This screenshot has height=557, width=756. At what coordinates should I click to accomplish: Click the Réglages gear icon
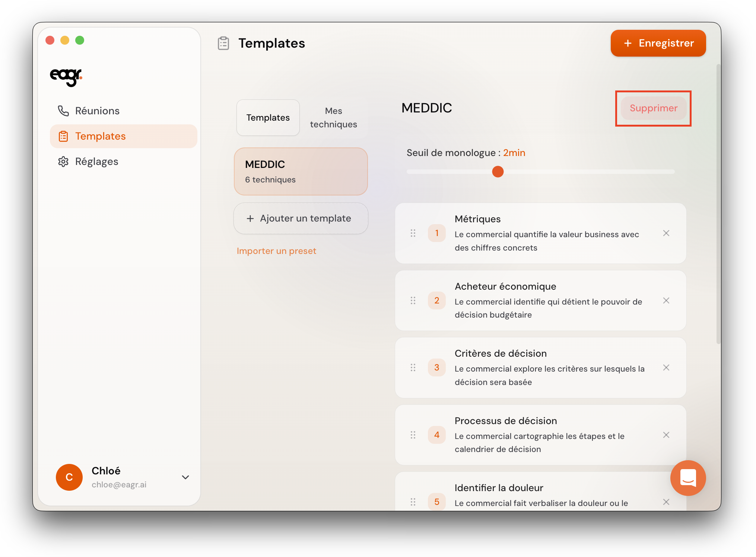63,161
